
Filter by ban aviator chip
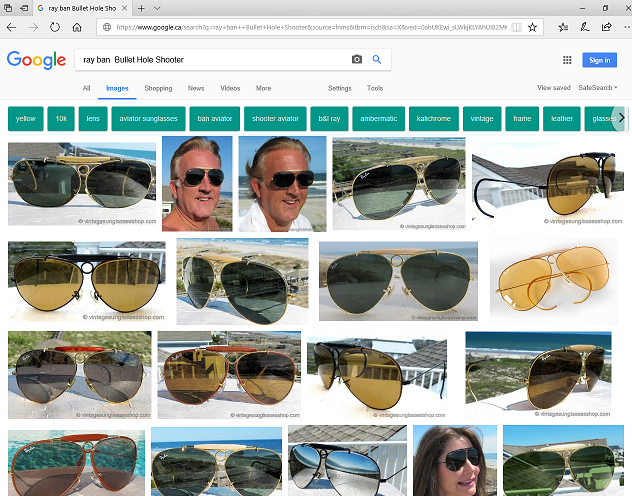point(215,119)
